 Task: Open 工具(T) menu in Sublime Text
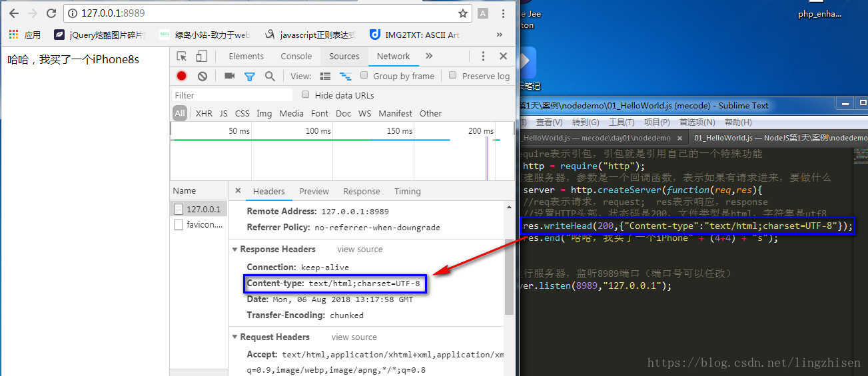[622, 122]
